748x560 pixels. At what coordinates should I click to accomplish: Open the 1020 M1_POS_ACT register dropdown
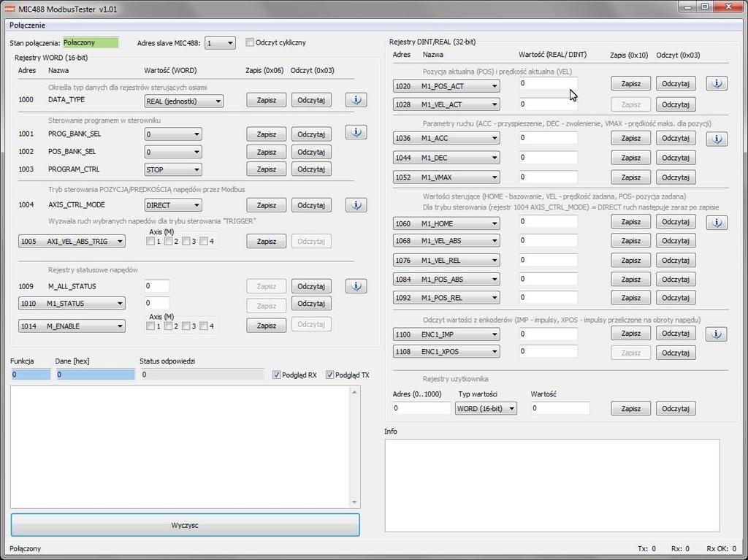coord(446,86)
